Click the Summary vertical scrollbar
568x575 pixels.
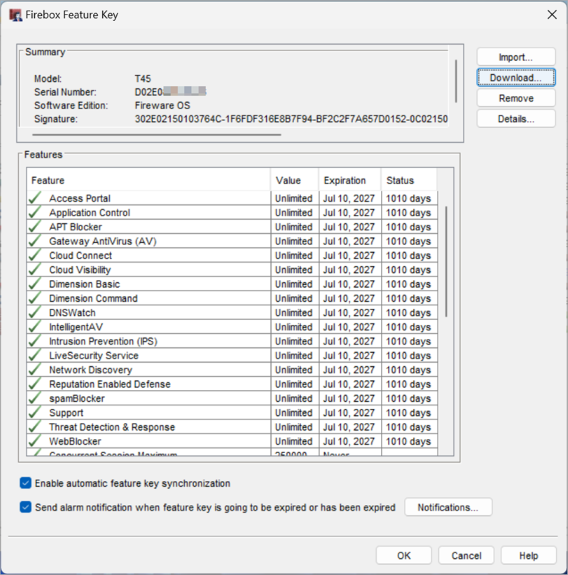[456, 81]
